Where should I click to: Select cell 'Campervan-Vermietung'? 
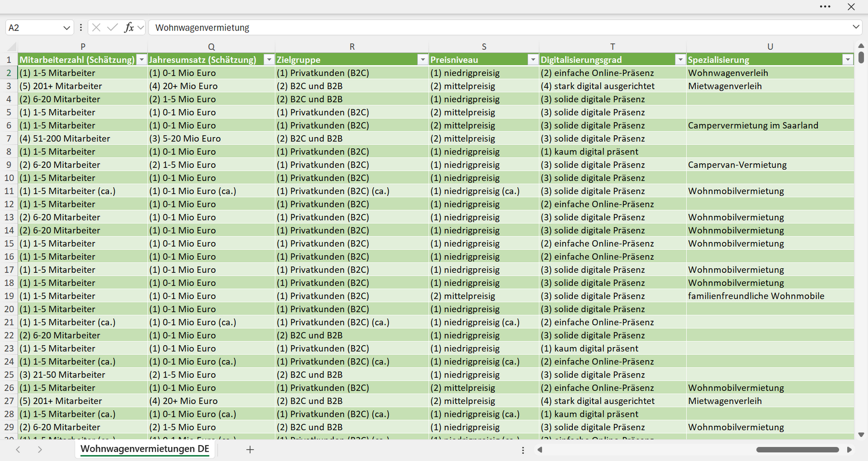tap(770, 165)
